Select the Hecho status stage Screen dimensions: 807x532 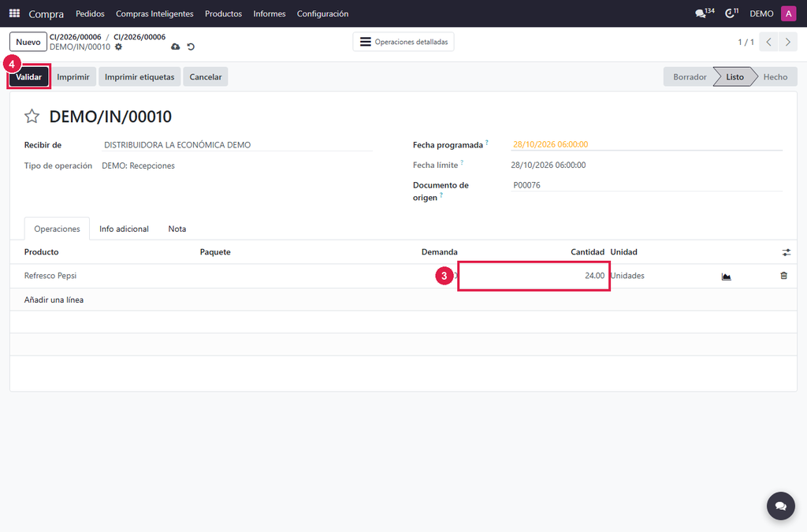(775, 76)
